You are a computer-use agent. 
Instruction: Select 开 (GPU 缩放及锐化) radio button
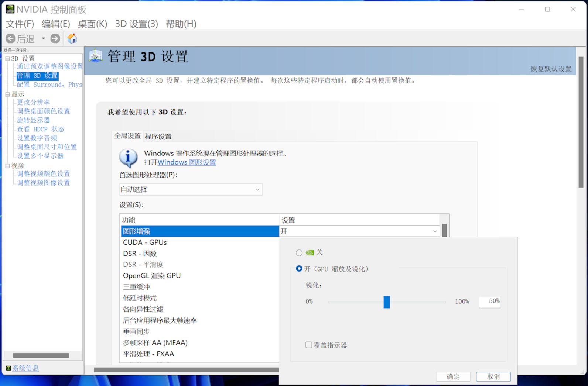pos(299,269)
